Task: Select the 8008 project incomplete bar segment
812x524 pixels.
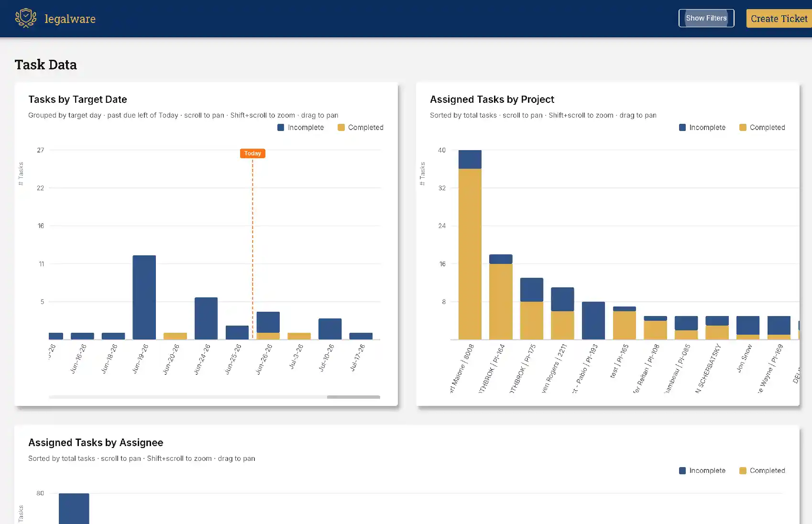Action: click(x=470, y=160)
